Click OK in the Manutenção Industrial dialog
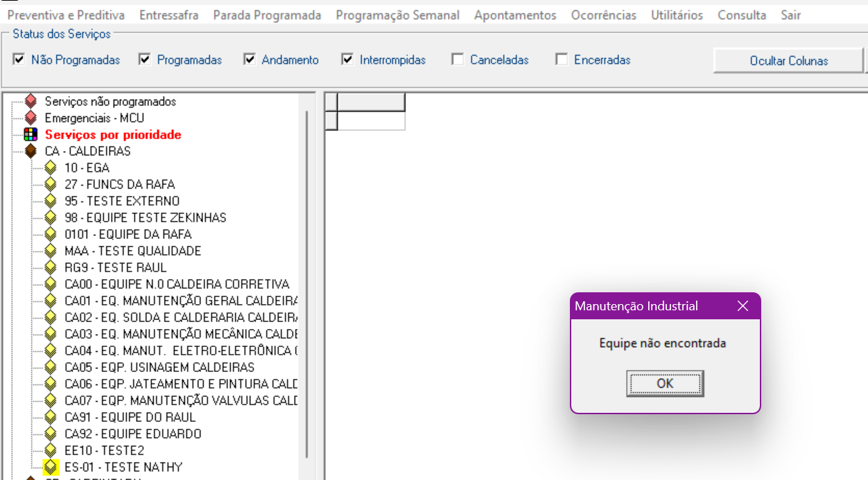 tap(665, 383)
